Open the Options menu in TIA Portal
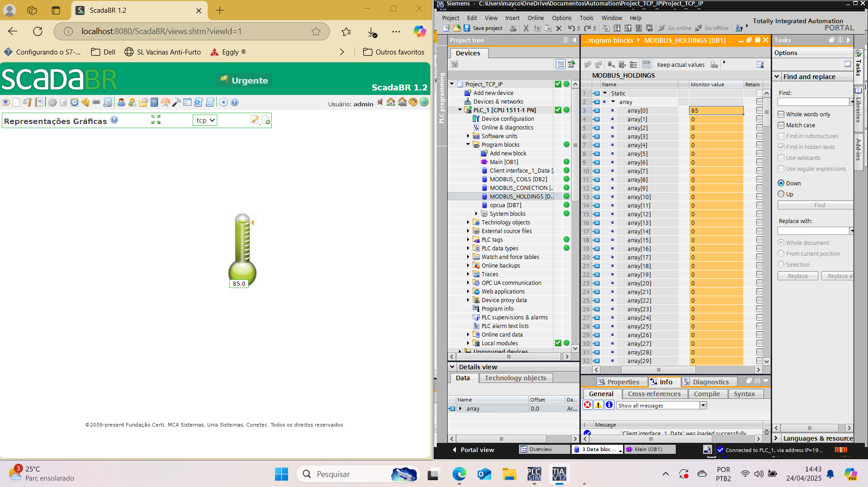The width and height of the screenshot is (868, 487). (562, 18)
